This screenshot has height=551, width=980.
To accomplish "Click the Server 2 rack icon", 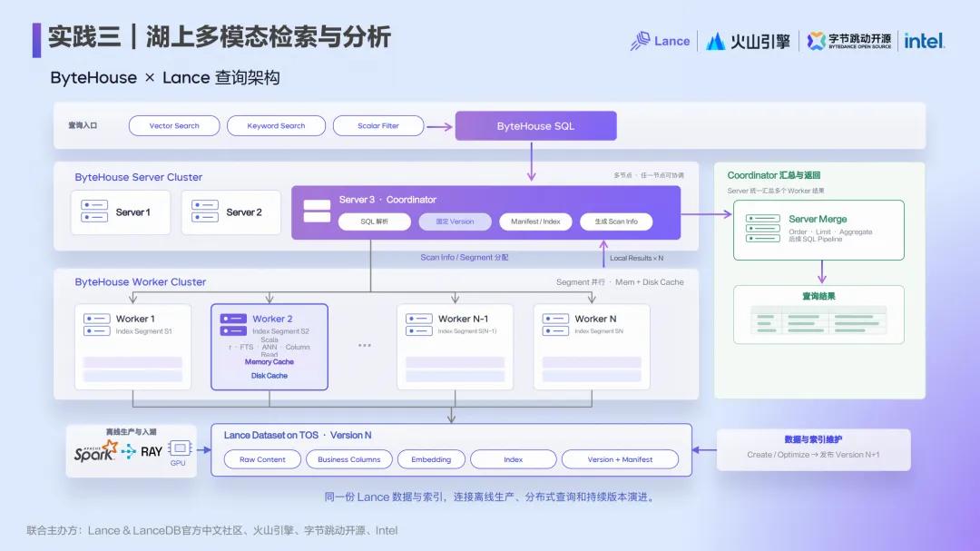I will (205, 212).
